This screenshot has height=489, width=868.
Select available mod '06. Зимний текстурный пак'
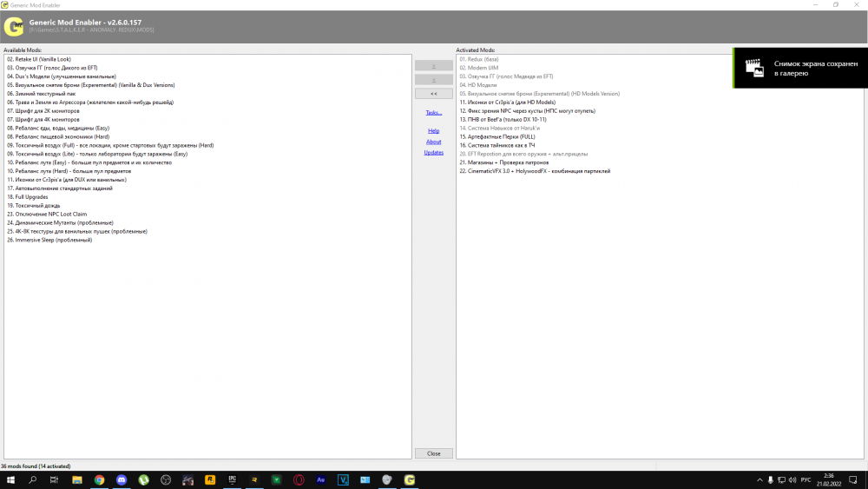coord(41,94)
